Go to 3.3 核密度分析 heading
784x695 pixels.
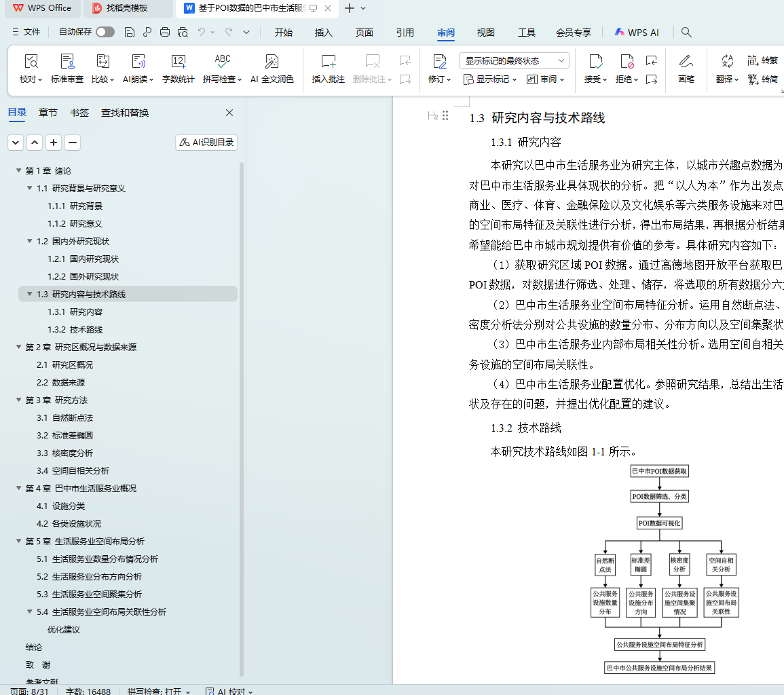pyautogui.click(x=64, y=453)
